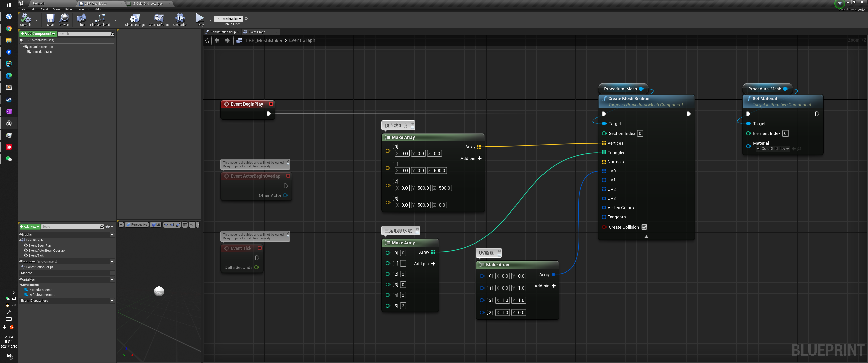Start Simulation
Screen dimensions: 868x363
(180, 19)
